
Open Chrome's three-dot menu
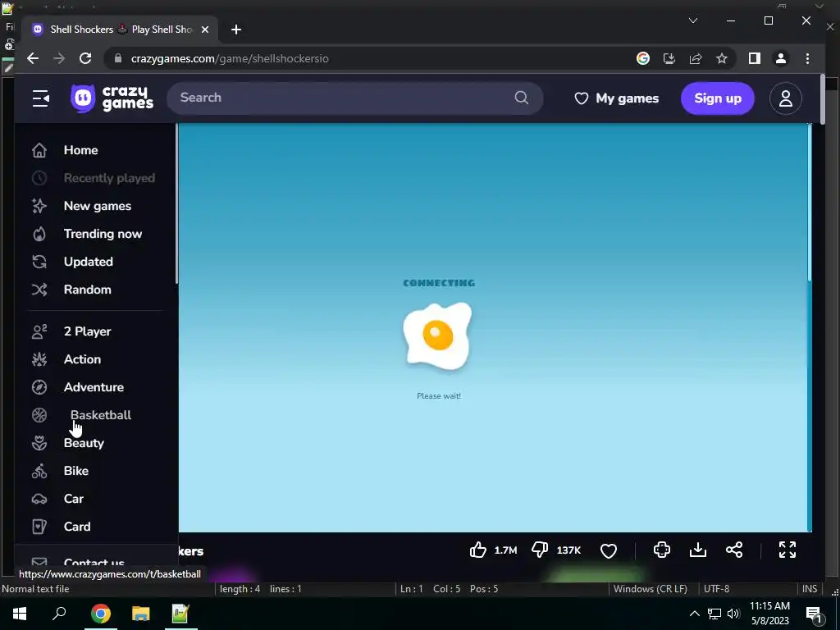click(x=807, y=58)
